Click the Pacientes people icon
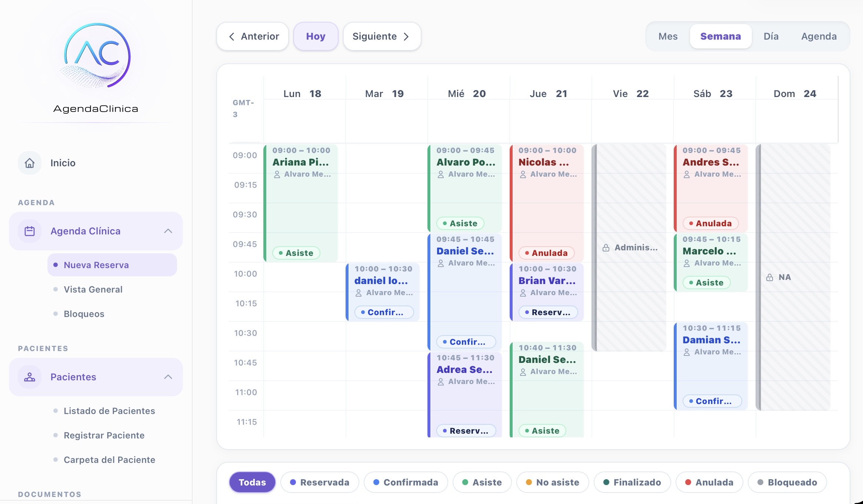The width and height of the screenshot is (863, 504). click(30, 377)
